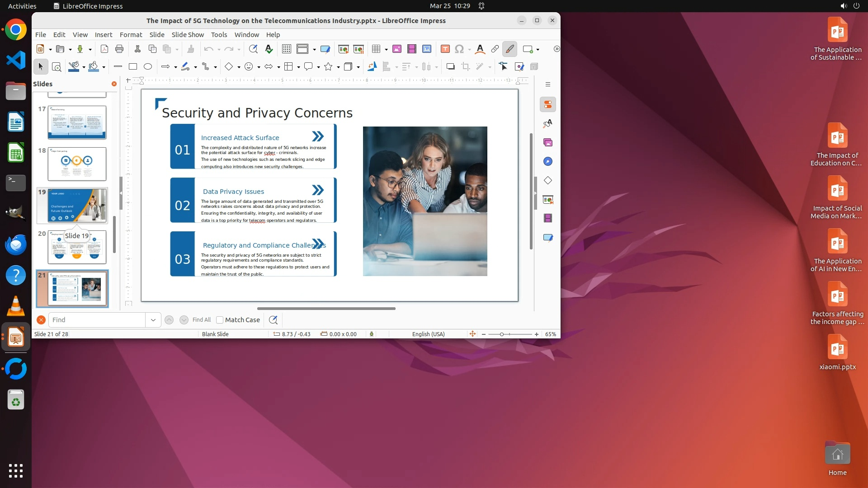Viewport: 868px width, 488px height.
Task: Enable the Match Case checkbox
Action: coord(220,320)
